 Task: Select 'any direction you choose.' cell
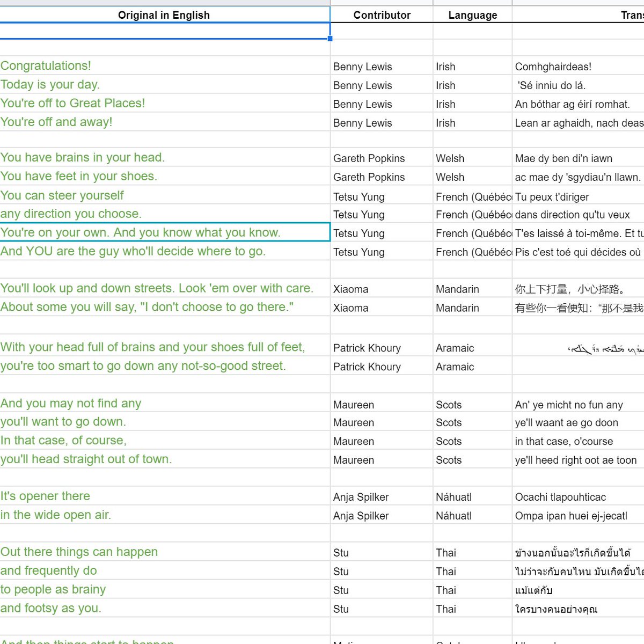pos(164,214)
